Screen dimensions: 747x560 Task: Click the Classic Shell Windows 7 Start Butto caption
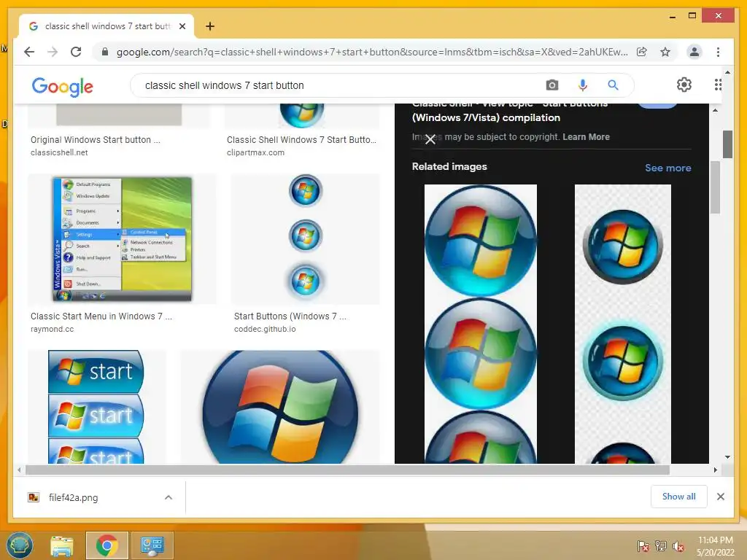[x=301, y=139]
